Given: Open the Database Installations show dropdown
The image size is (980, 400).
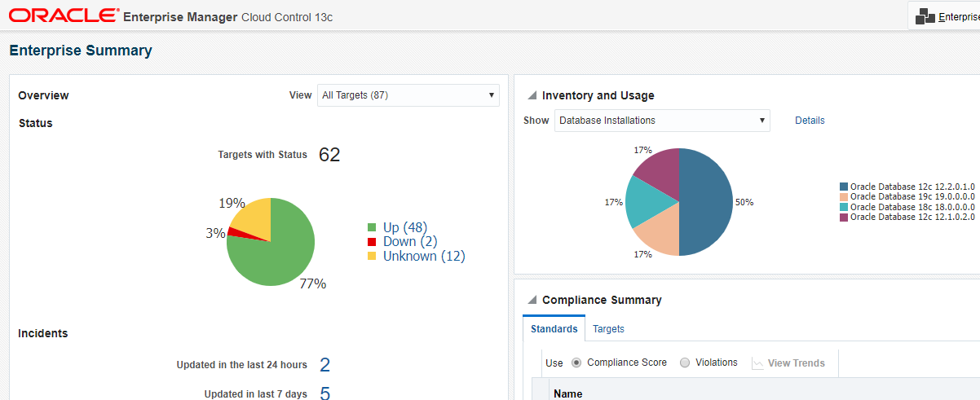Looking at the screenshot, I should [x=662, y=121].
